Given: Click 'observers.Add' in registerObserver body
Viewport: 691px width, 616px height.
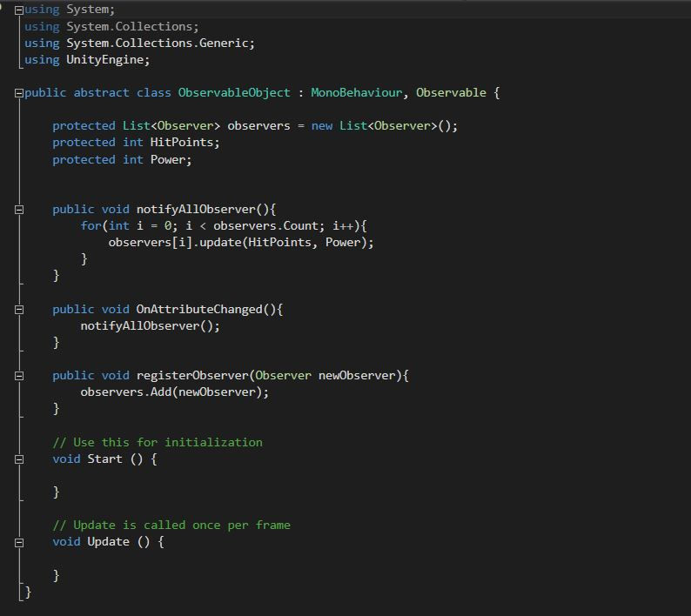Looking at the screenshot, I should pyautogui.click(x=125, y=392).
